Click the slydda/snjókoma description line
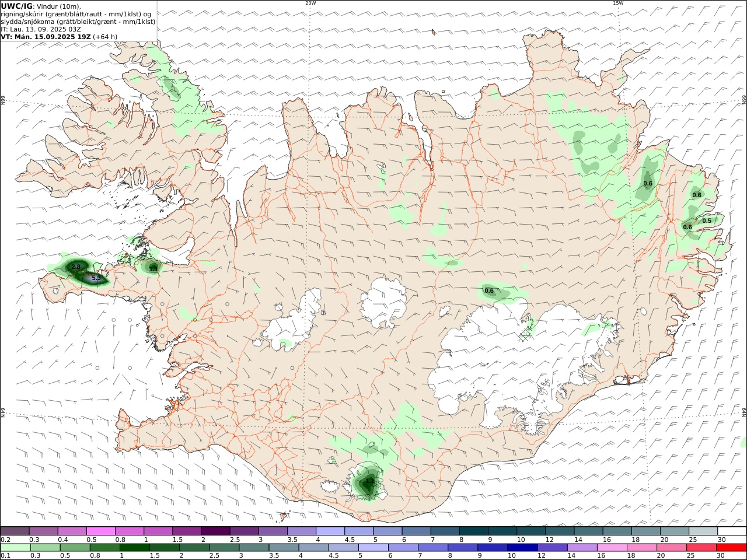This screenshot has width=747, height=560. click(78, 22)
